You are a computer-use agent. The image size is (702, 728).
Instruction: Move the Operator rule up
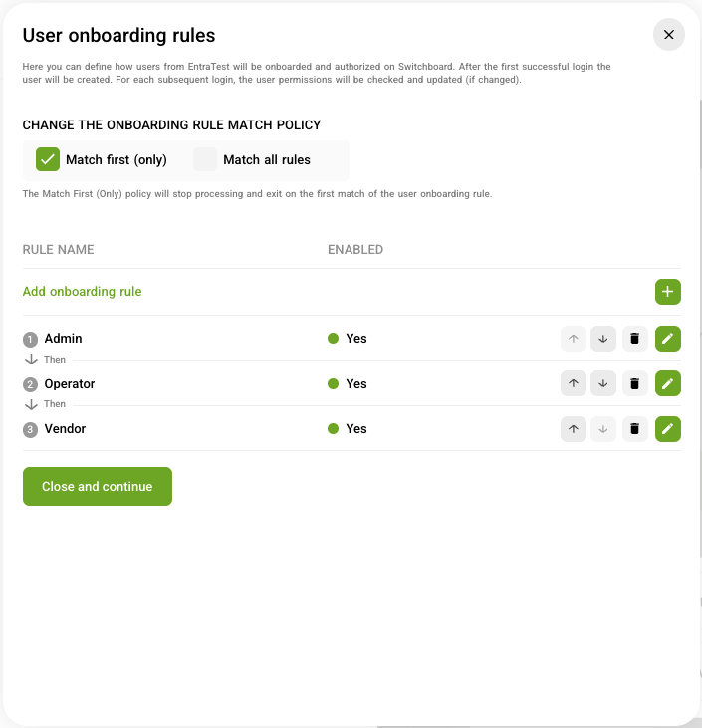pyautogui.click(x=573, y=383)
